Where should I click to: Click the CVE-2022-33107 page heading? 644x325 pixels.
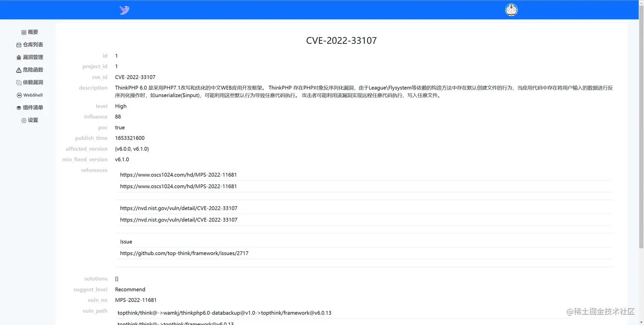click(342, 40)
